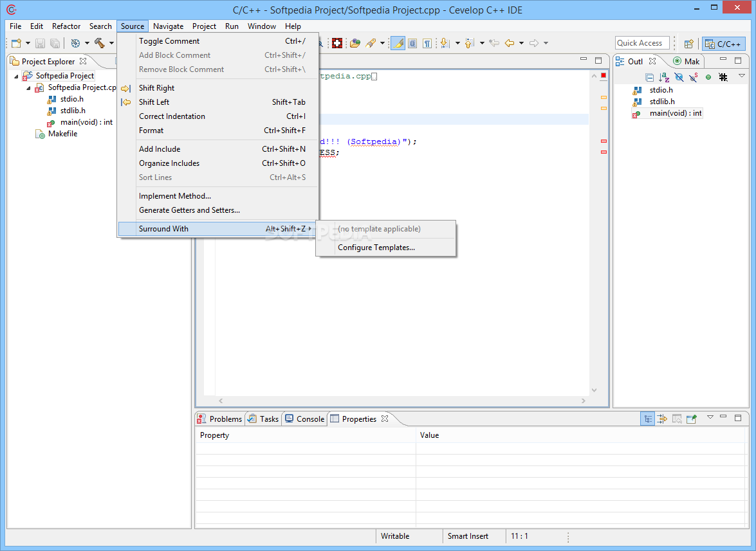Close the Outline view with X icon
756x551 pixels.
pos(652,61)
